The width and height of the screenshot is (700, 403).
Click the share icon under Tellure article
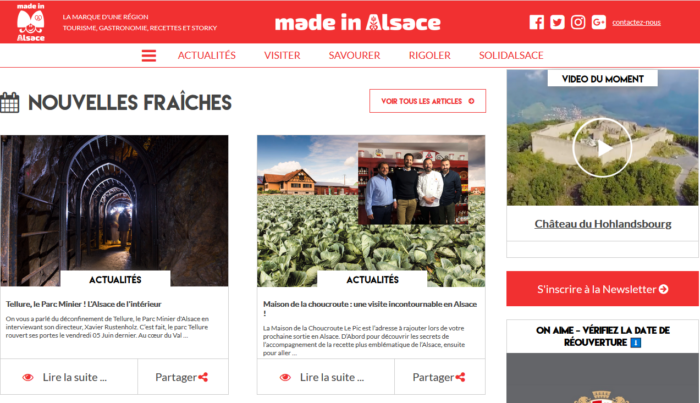point(203,377)
